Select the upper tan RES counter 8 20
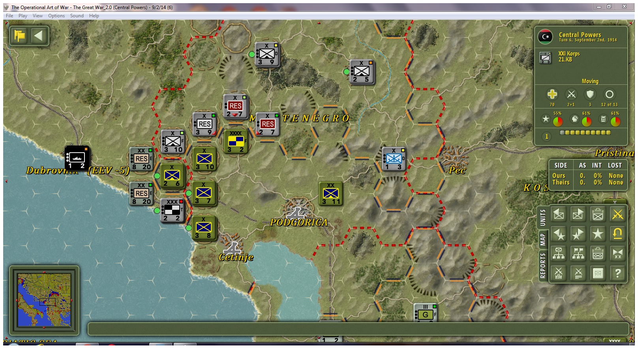This screenshot has height=364, width=638. pos(141,159)
